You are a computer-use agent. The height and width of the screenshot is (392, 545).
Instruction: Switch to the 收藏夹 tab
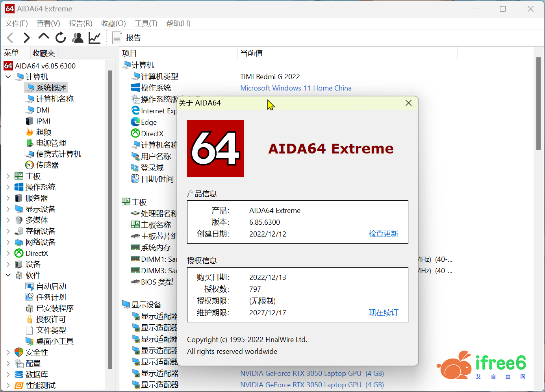[x=43, y=53]
